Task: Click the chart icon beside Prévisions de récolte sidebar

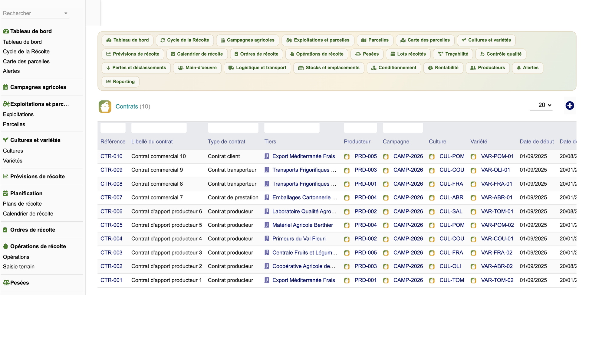Action: click(5, 176)
